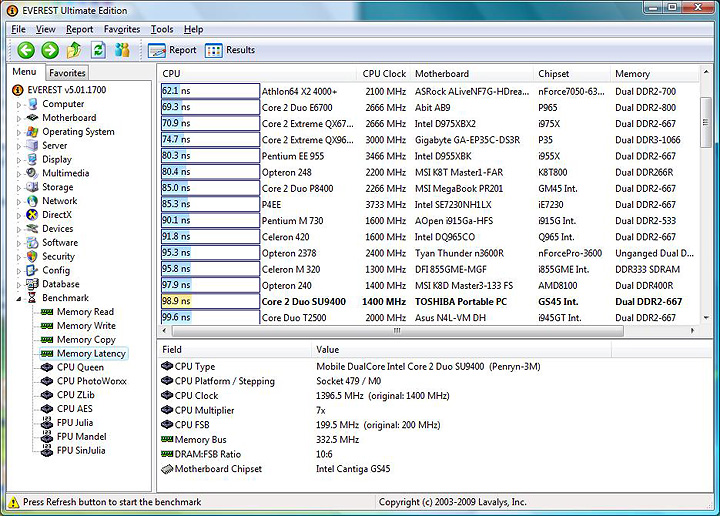This screenshot has height=516, width=720.
Task: Click the green Forward arrow icon
Action: [50, 50]
